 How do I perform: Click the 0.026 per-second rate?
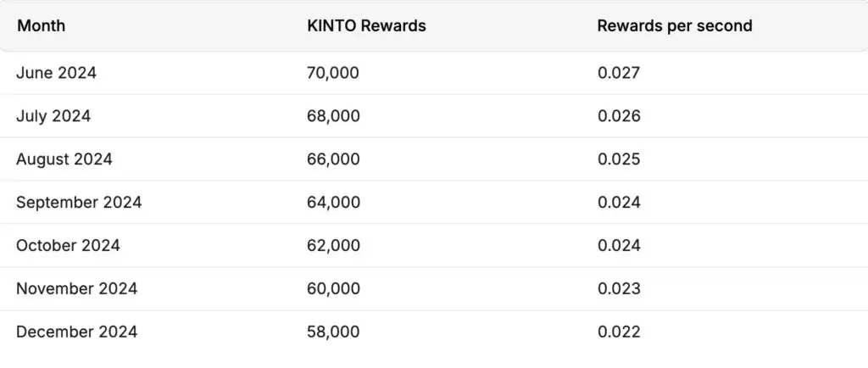click(x=619, y=116)
